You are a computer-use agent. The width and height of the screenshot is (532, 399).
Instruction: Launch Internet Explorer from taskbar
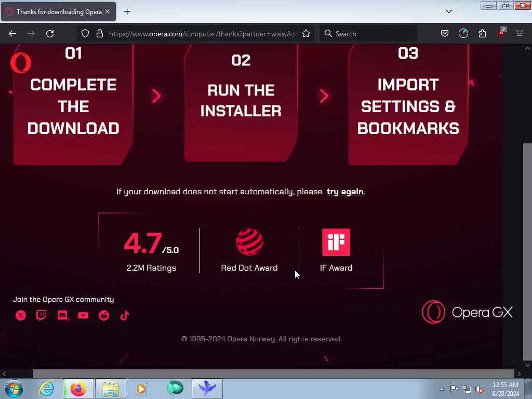point(46,389)
